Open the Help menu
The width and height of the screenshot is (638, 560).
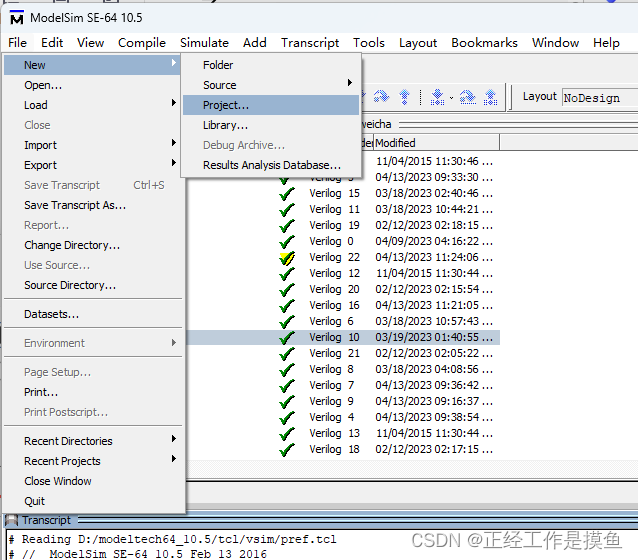606,43
